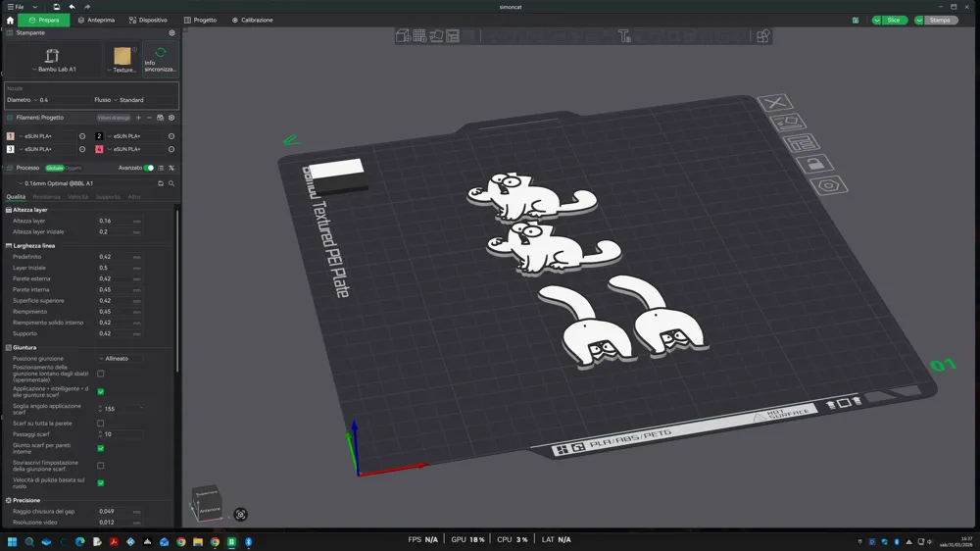
Task: Open Progetto tab
Action: [201, 20]
